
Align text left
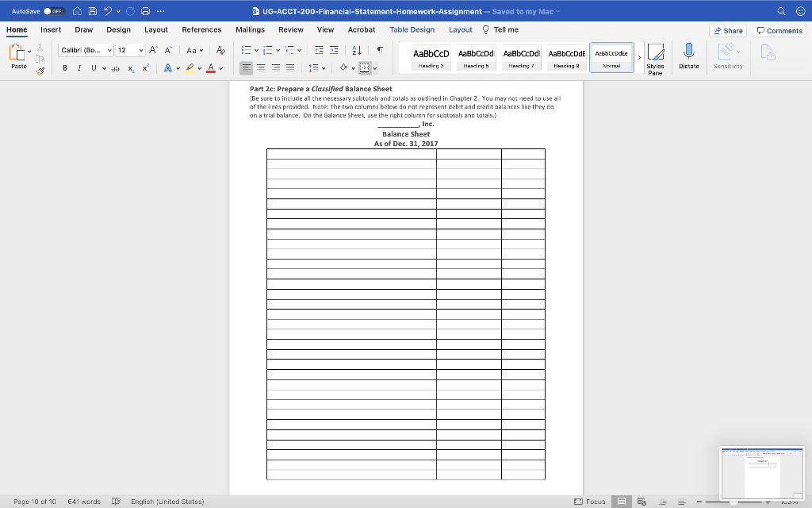[246, 68]
